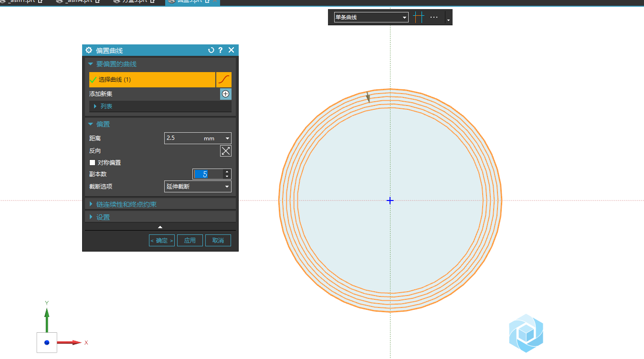Viewport: 644px width, 359px height.
Task: Add a new set with the plus icon
Action: 226,94
